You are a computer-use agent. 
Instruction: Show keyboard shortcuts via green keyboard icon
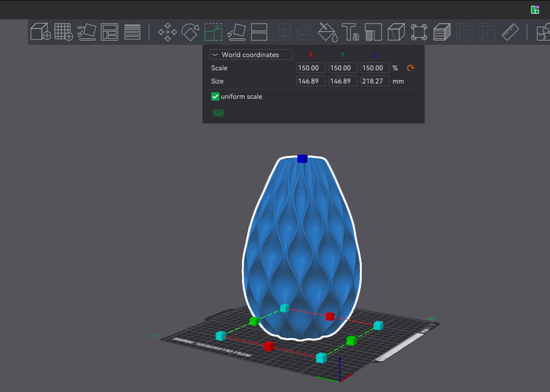(x=218, y=113)
